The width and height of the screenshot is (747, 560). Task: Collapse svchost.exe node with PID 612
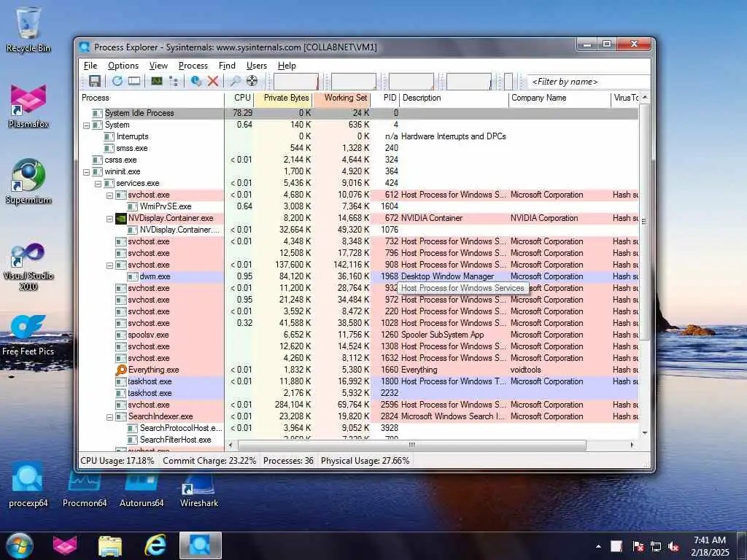tap(109, 195)
